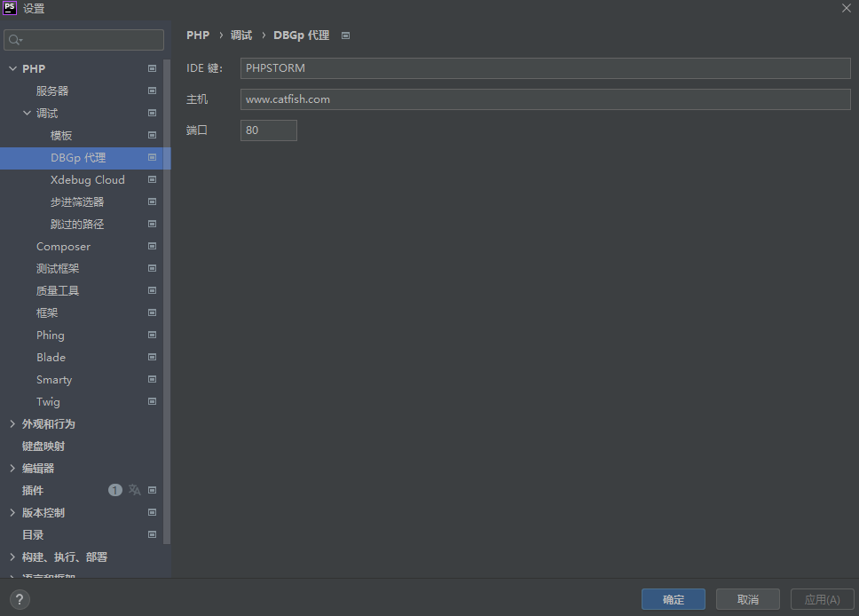Click the project-level icon beside PHP row

click(153, 68)
